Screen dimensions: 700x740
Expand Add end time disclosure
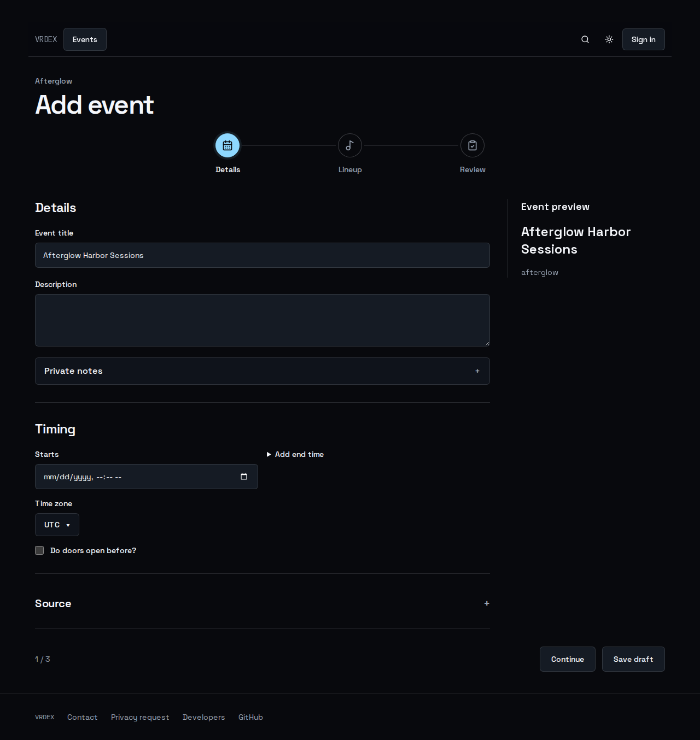point(295,454)
